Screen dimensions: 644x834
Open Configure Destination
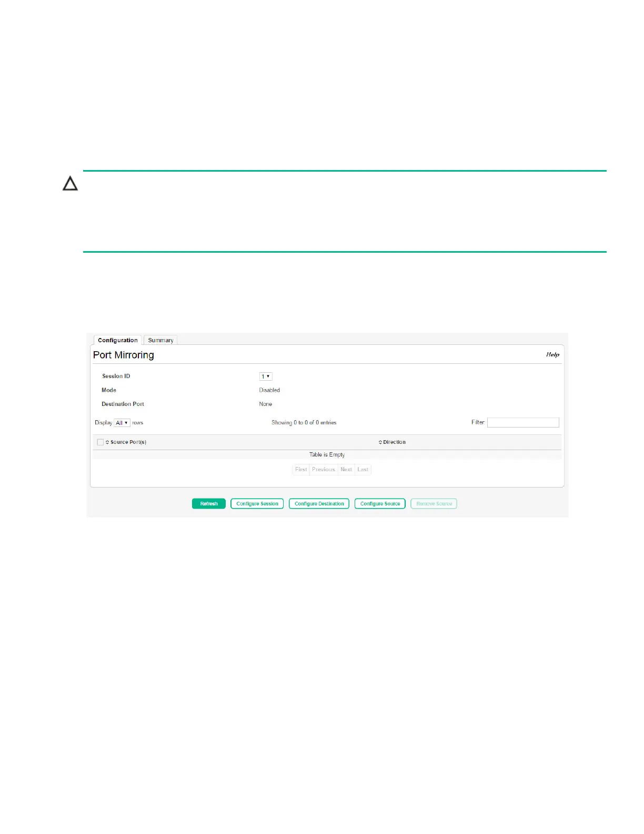coord(319,504)
